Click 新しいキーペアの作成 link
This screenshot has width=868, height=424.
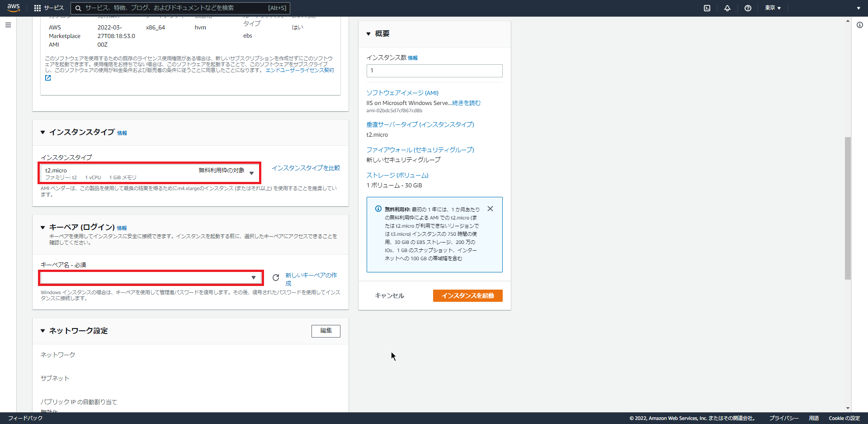311,275
